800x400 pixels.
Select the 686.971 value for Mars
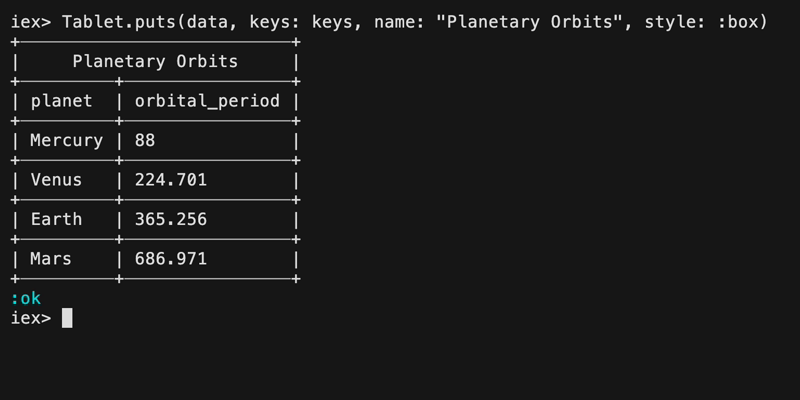coord(171,259)
